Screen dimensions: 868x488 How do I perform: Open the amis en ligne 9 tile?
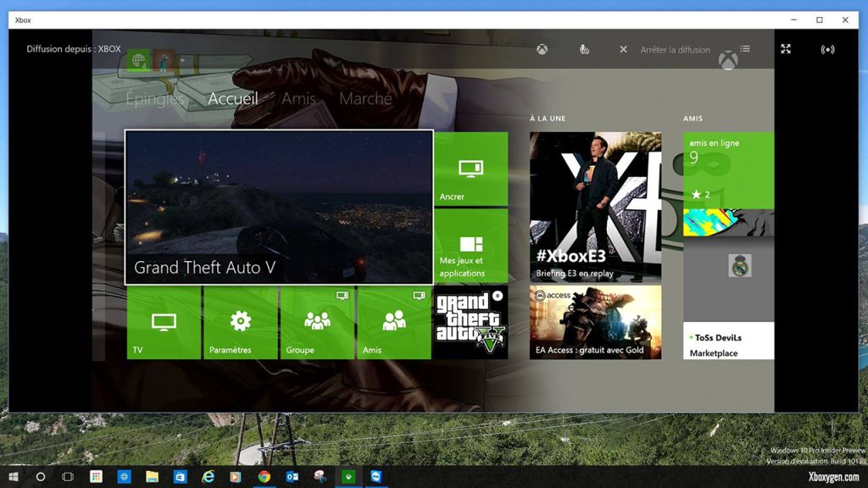(x=728, y=170)
